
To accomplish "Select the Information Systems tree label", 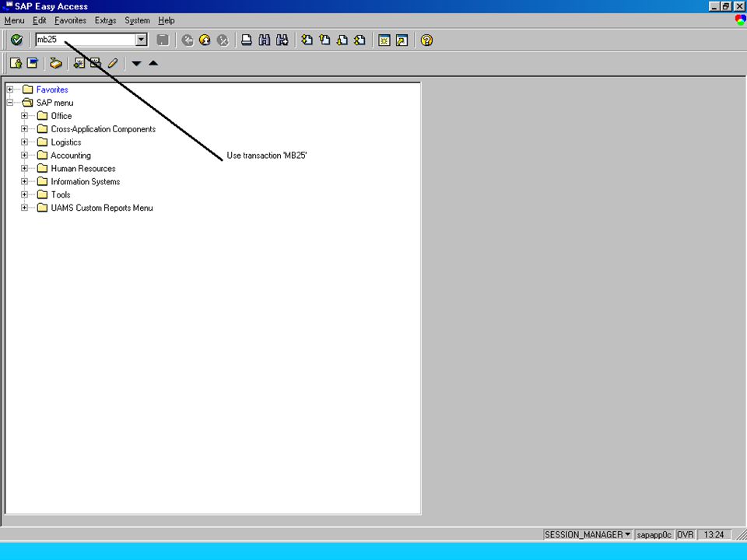I will (86, 181).
